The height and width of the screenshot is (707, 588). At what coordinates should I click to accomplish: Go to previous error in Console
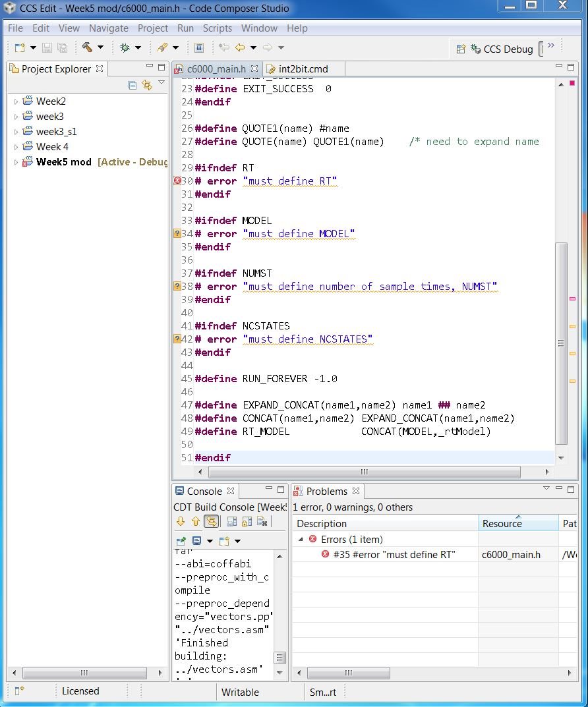(x=196, y=522)
